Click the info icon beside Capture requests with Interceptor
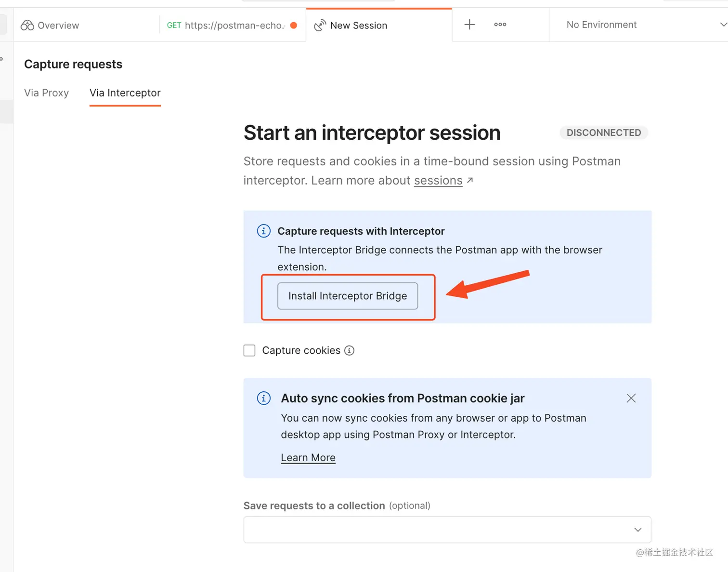Screen dimensions: 728x572 pyautogui.click(x=263, y=231)
